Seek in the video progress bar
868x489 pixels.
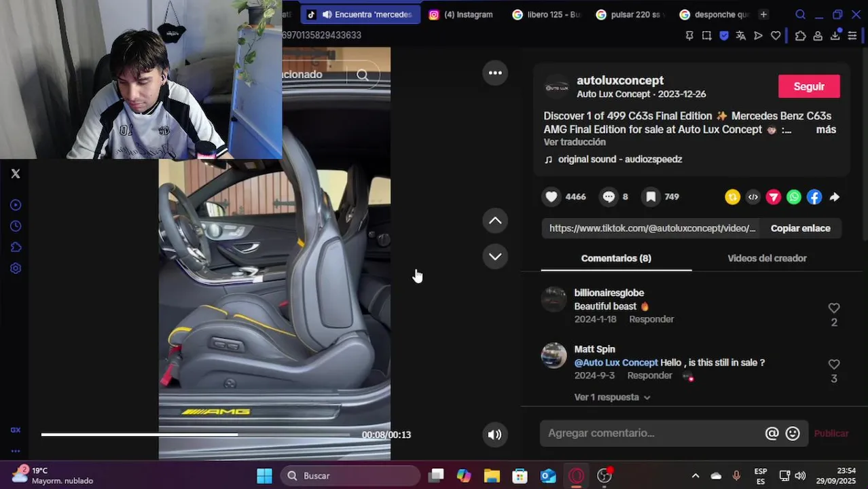[x=196, y=435]
